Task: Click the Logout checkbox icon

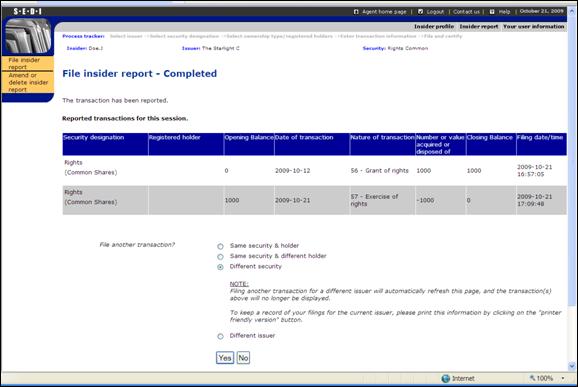Action: [420, 12]
